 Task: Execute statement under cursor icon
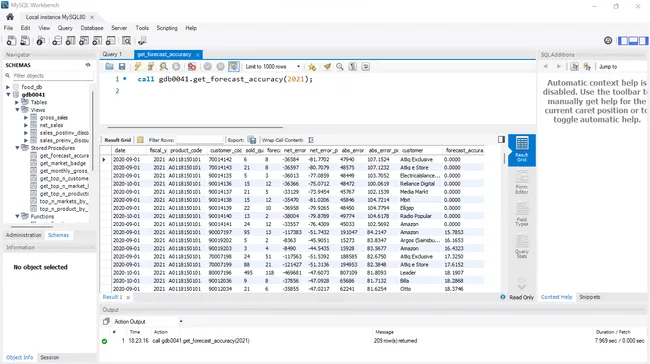coord(151,66)
